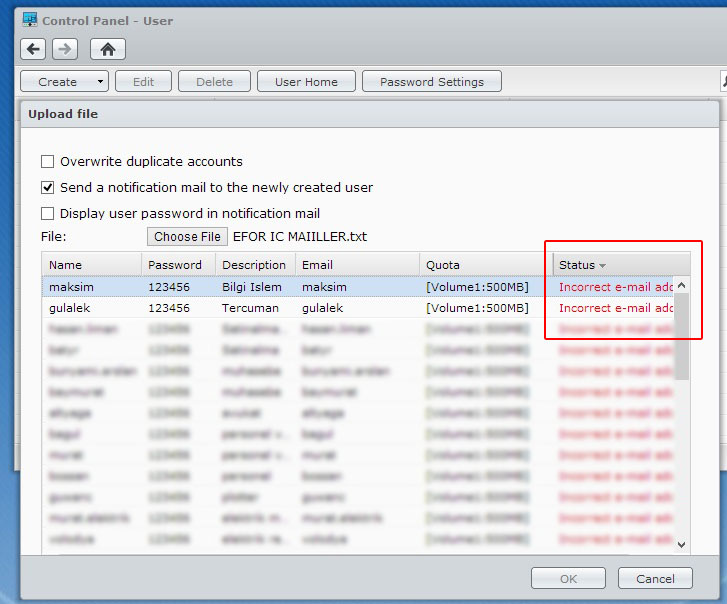Go to Control Panel home icon

click(x=107, y=49)
